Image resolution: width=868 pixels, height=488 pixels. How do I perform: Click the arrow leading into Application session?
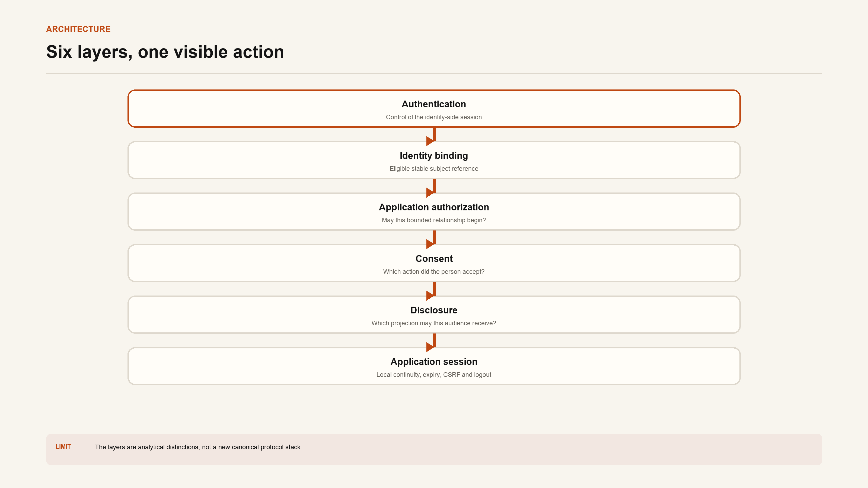432,342
